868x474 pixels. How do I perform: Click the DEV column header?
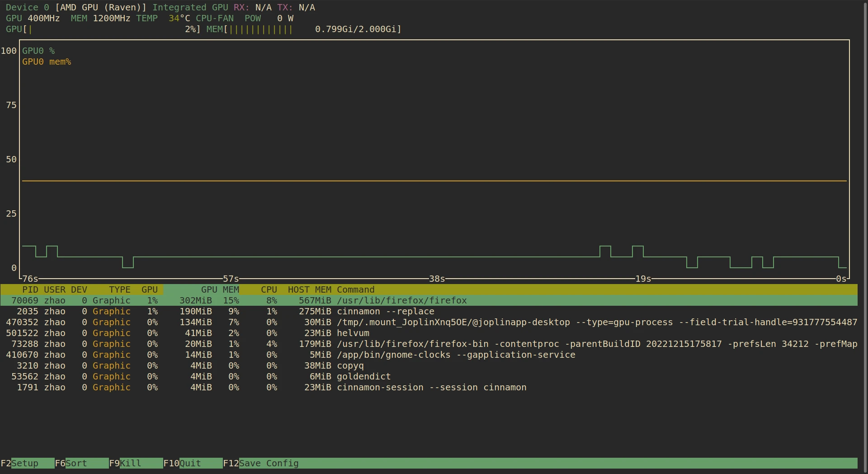pos(79,289)
